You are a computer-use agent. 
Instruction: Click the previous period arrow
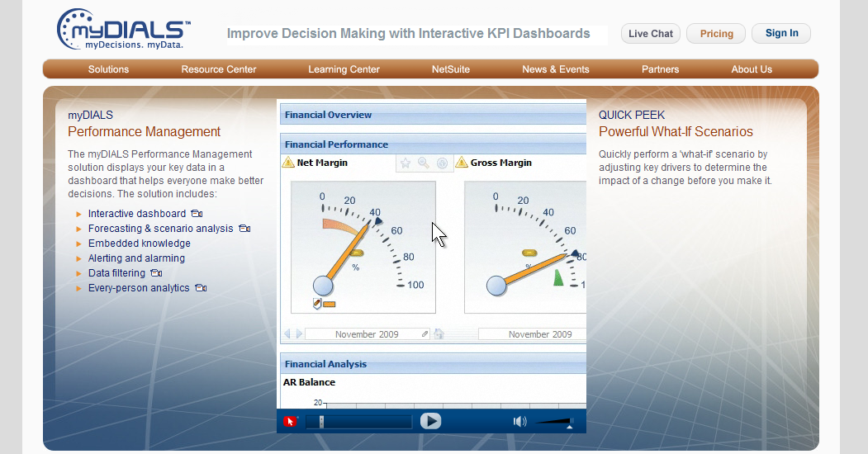click(287, 334)
